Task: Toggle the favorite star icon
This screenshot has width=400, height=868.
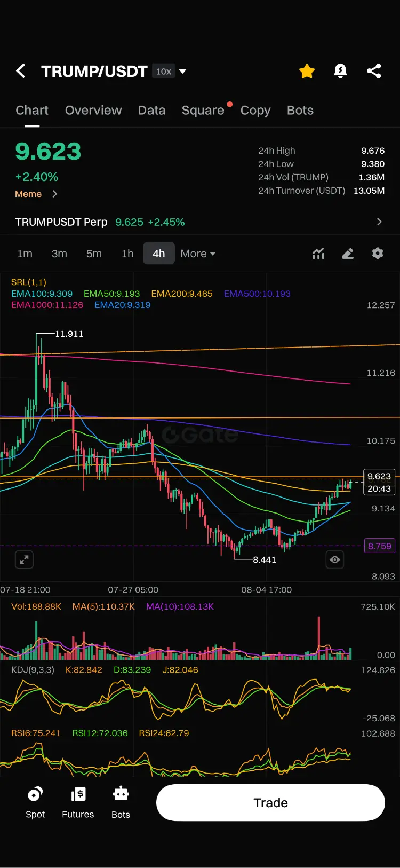Action: click(307, 71)
